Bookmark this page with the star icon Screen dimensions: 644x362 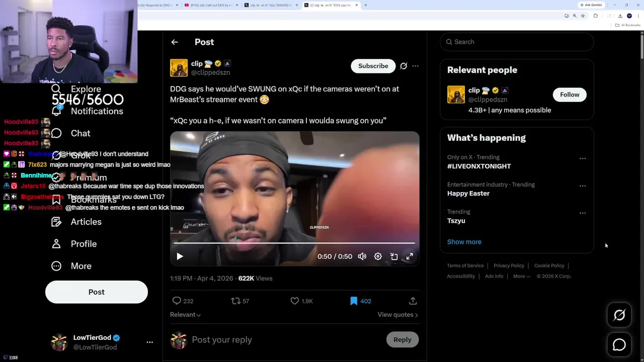click(x=583, y=16)
